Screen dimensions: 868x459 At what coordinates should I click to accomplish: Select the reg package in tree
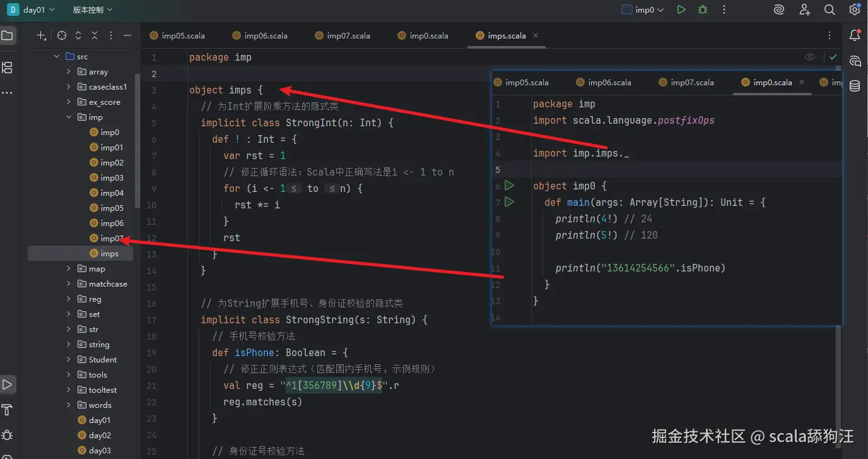[x=90, y=299]
